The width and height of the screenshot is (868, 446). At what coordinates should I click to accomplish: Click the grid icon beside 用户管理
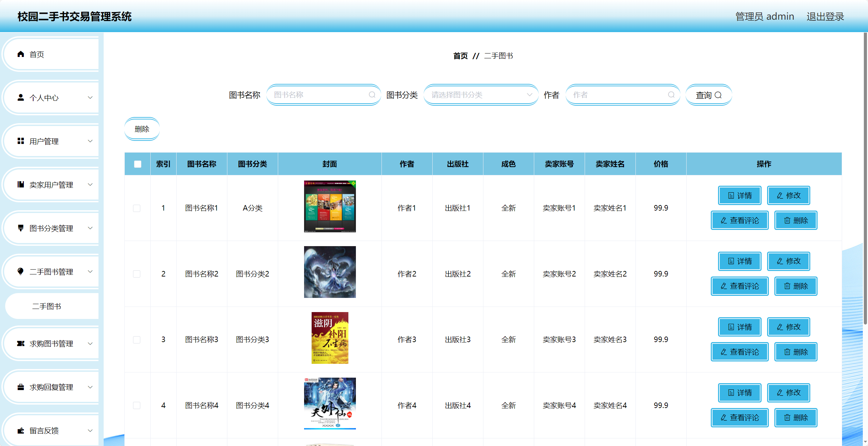coord(21,141)
